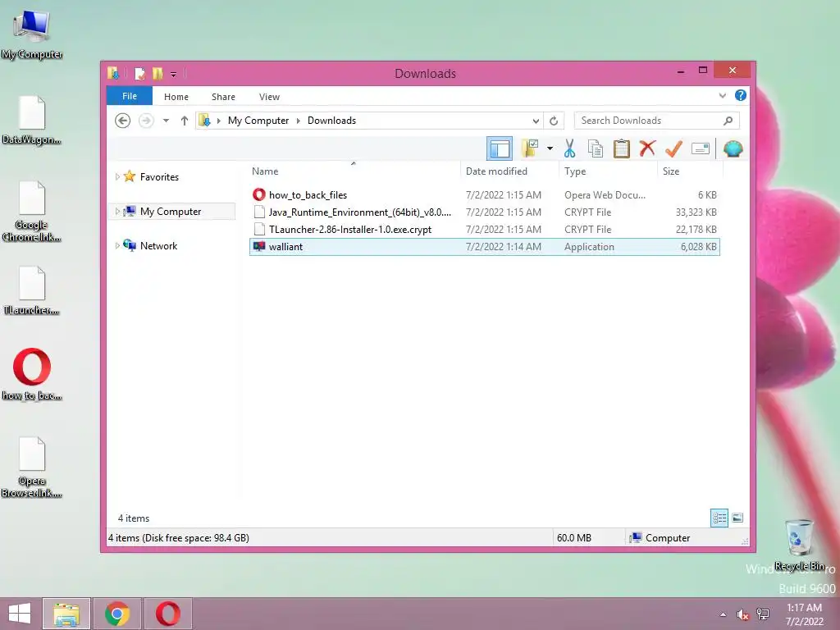Click the search magnifier icon
This screenshot has height=630, width=840.
728,121
